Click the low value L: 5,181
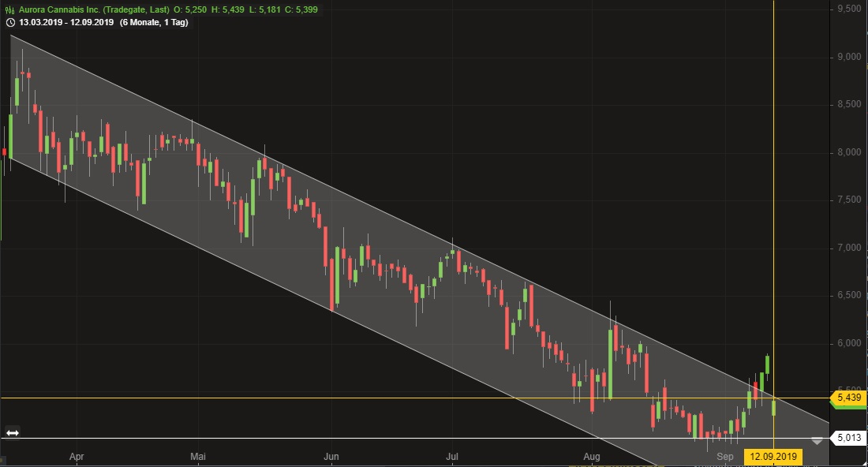Viewport: 868px width, 467px height. click(264, 9)
